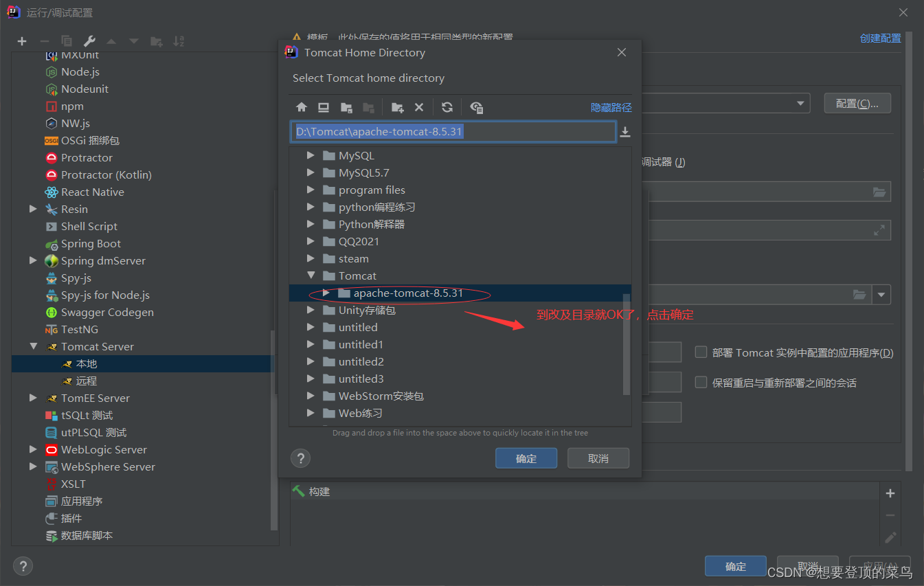The width and height of the screenshot is (924, 586).
Task: Click the expand field icon in the text area
Action: point(879,230)
